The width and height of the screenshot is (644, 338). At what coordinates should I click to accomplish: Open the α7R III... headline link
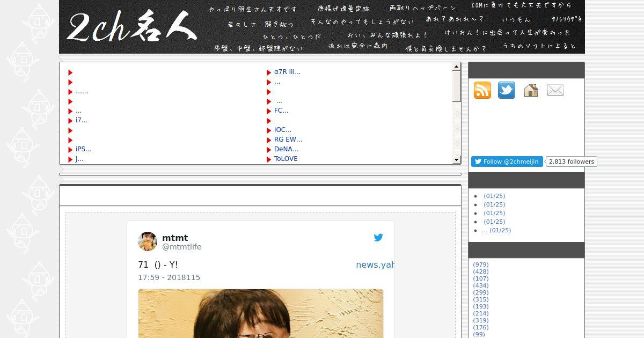click(287, 72)
